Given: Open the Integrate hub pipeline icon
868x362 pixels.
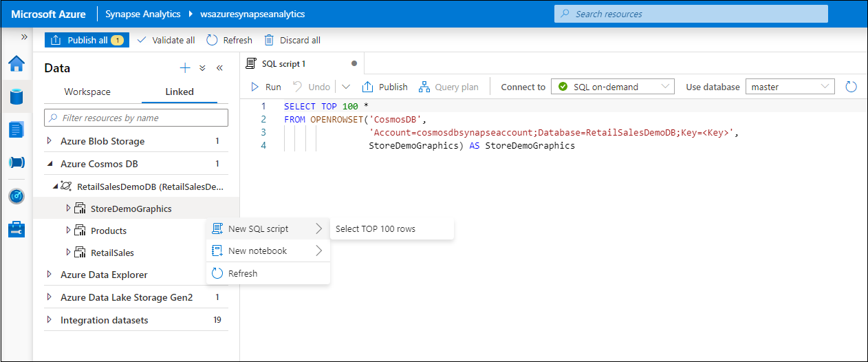Looking at the screenshot, I should point(17,162).
